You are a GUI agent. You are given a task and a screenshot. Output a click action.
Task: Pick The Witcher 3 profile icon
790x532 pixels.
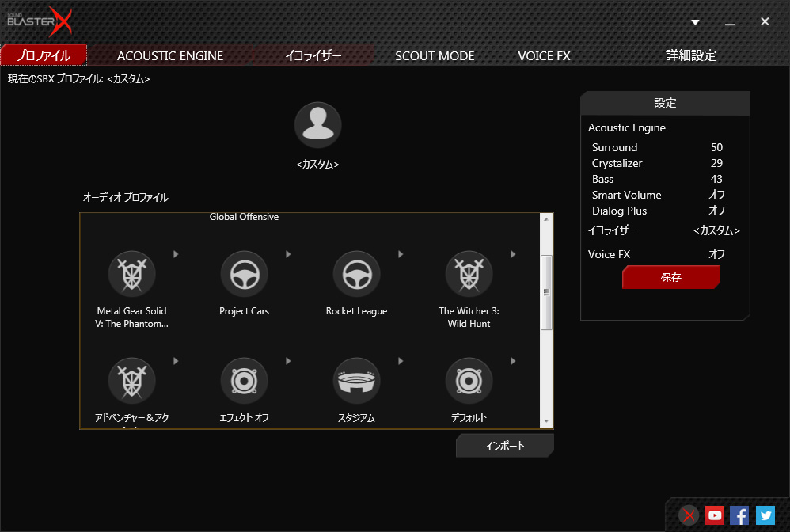tap(469, 275)
